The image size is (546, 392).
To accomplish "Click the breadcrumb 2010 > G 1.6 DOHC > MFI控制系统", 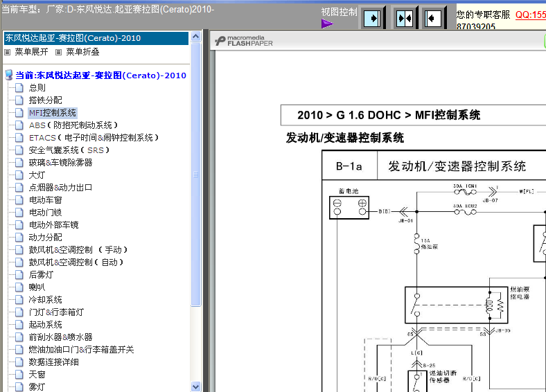I will click(389, 115).
